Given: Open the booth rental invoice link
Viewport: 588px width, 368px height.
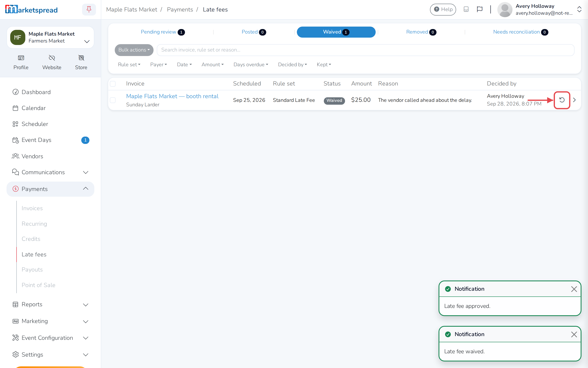Looking at the screenshot, I should (172, 96).
